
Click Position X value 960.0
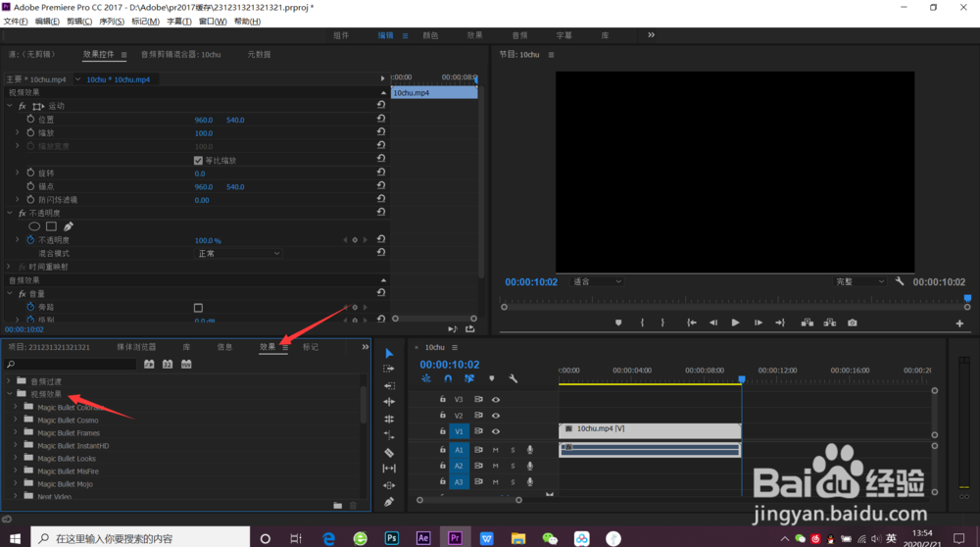[204, 120]
